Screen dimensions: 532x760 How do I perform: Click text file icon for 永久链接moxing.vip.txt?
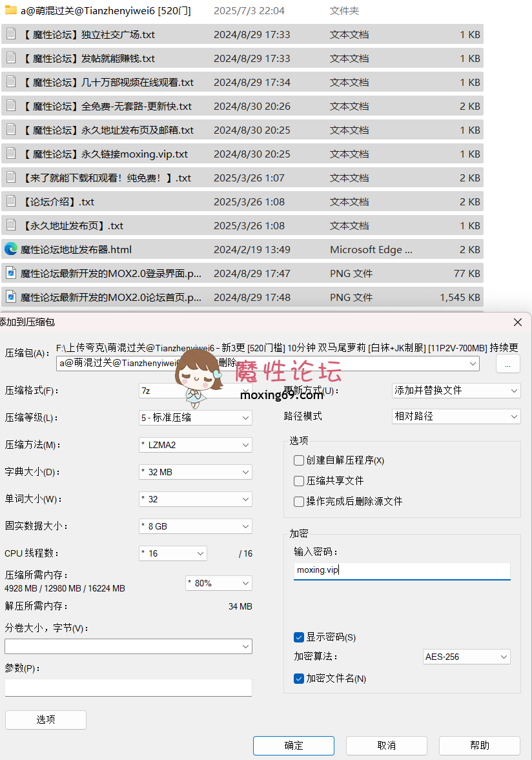pyautogui.click(x=11, y=154)
